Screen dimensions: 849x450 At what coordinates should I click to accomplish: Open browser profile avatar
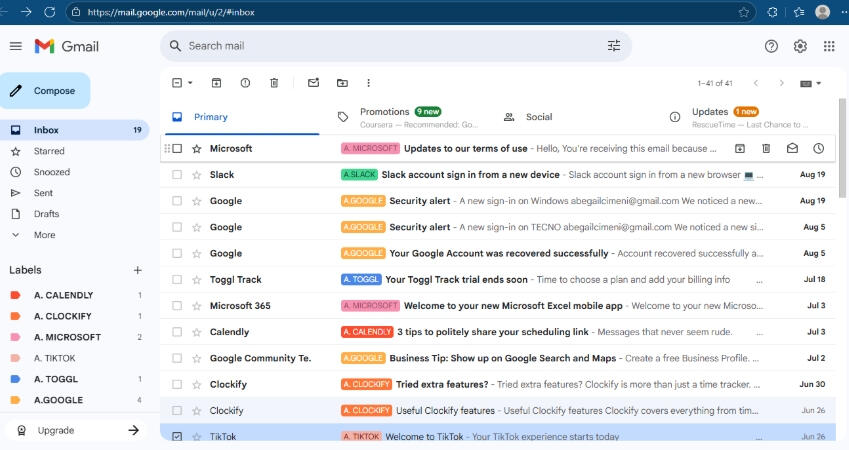point(822,12)
